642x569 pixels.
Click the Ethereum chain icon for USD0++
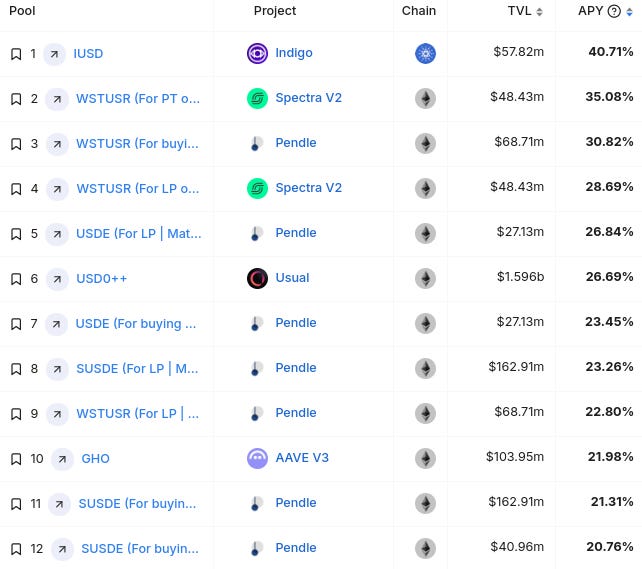tap(425, 278)
